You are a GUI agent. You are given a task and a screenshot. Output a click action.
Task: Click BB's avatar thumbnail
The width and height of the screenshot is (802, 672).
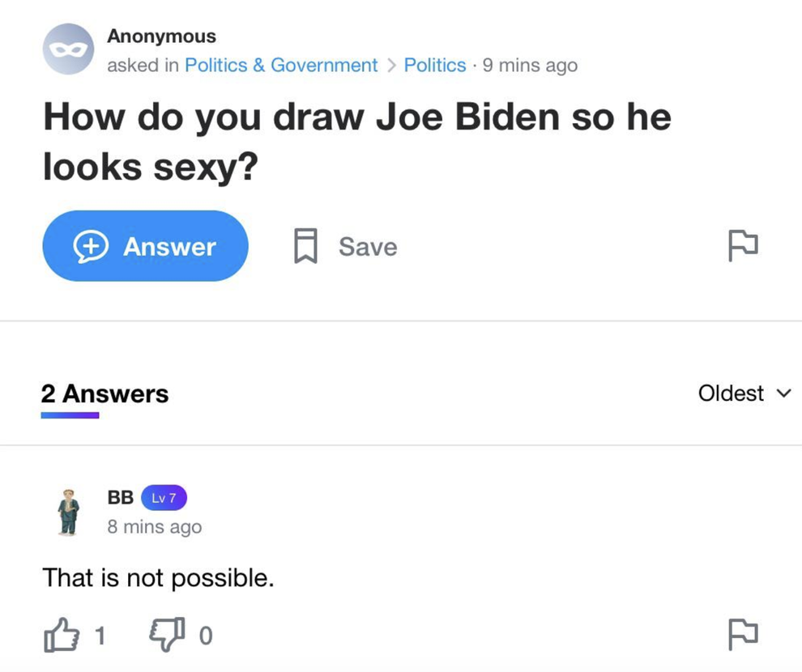(x=67, y=512)
